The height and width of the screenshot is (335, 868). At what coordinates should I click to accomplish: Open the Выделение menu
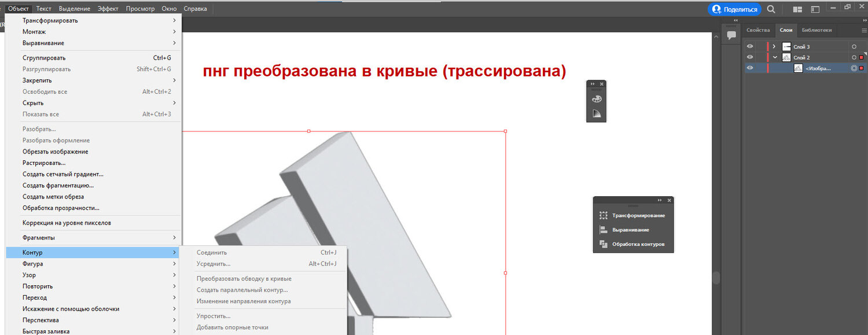75,9
